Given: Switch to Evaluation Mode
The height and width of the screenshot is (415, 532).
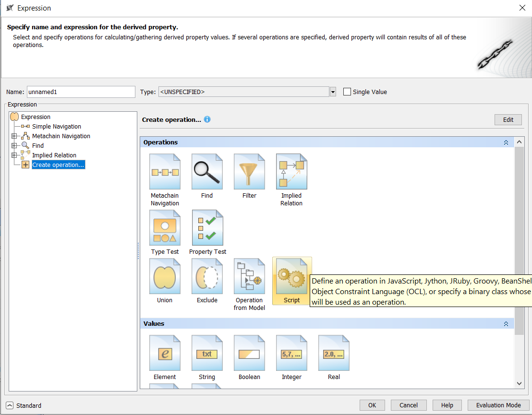Looking at the screenshot, I should point(498,405).
